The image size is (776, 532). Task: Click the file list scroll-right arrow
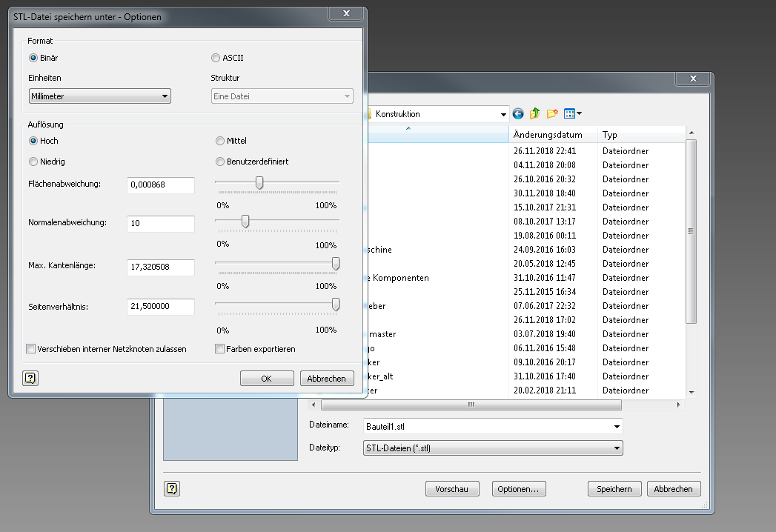click(x=678, y=405)
